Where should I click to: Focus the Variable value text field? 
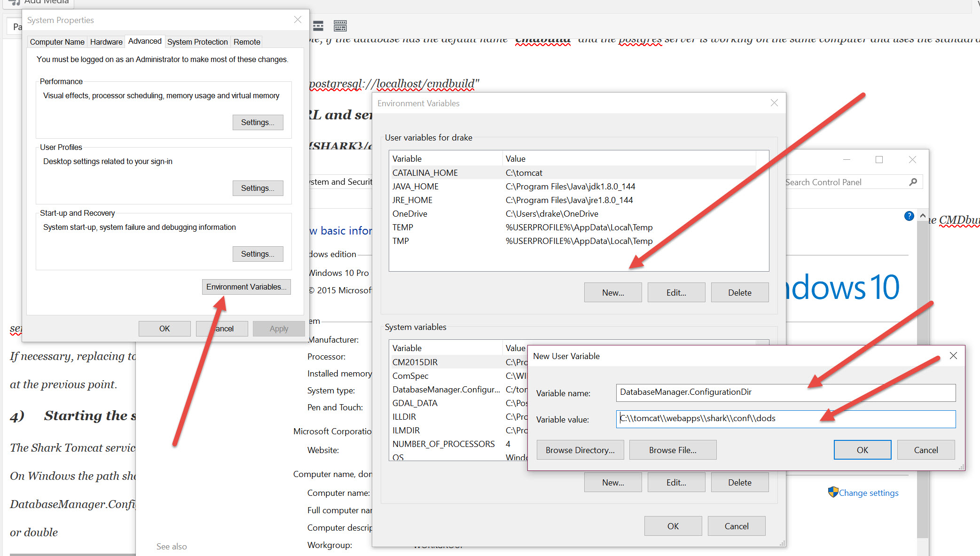pos(785,419)
